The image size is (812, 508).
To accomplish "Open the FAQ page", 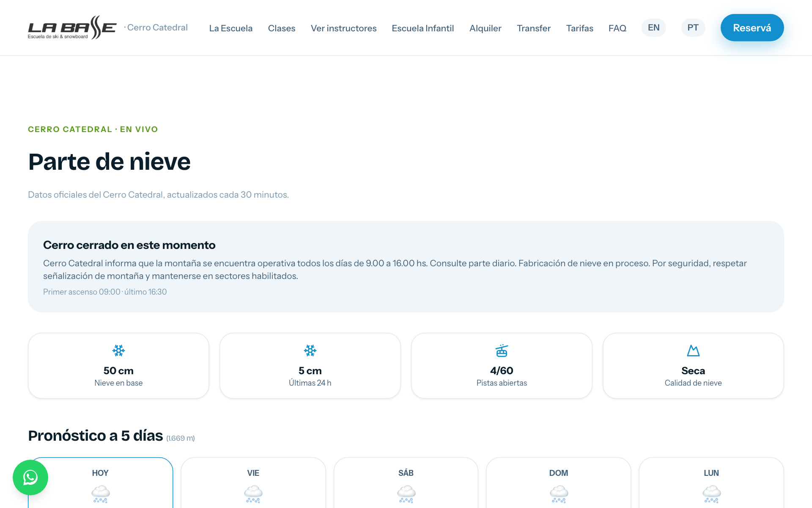I will [617, 28].
